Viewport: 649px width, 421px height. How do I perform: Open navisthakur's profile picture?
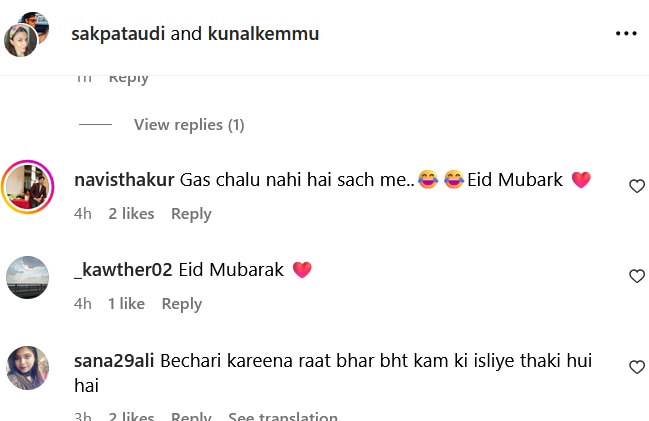[28, 187]
